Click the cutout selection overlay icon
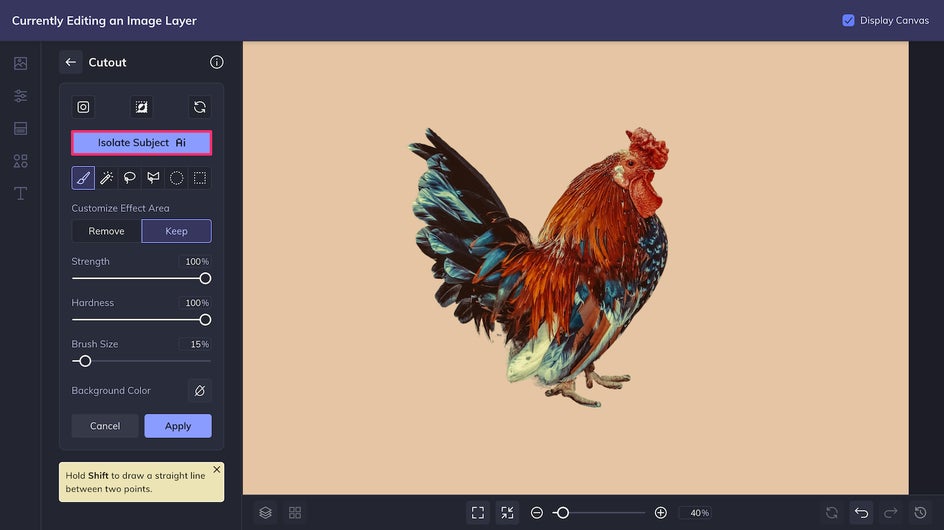 point(141,107)
